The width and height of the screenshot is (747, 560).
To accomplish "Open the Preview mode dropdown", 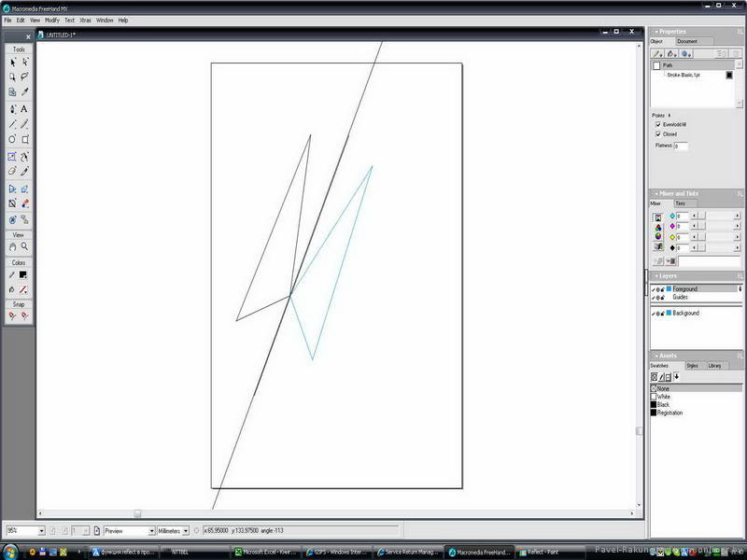I will point(151,530).
